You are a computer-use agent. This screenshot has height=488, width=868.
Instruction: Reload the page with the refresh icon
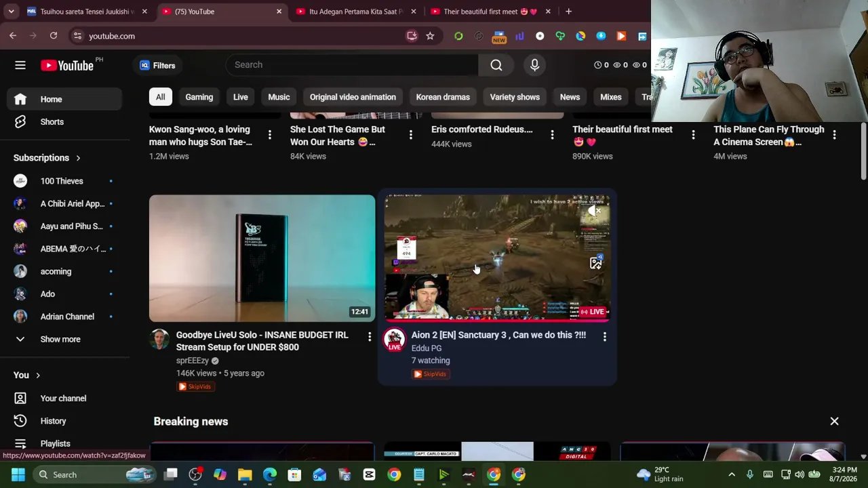[54, 36]
